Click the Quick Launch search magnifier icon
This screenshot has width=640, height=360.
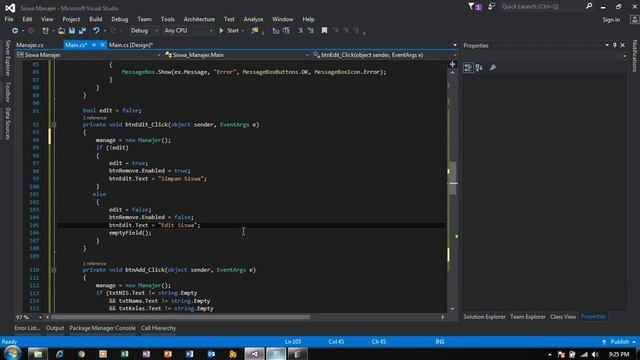pos(589,7)
